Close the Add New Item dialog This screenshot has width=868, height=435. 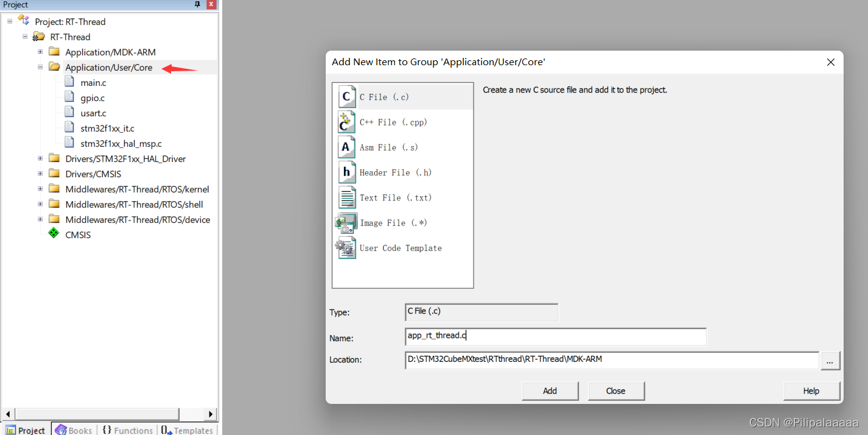pyautogui.click(x=830, y=62)
